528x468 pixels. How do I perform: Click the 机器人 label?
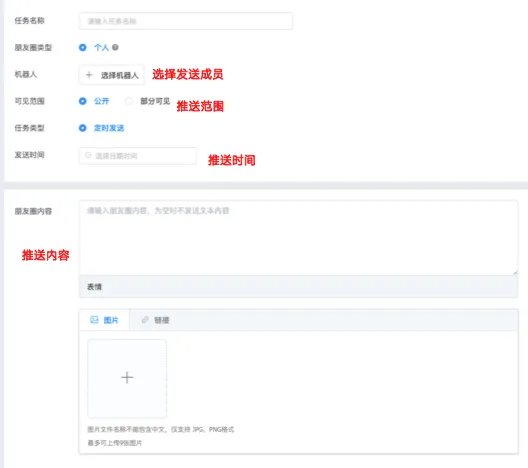[x=26, y=74]
